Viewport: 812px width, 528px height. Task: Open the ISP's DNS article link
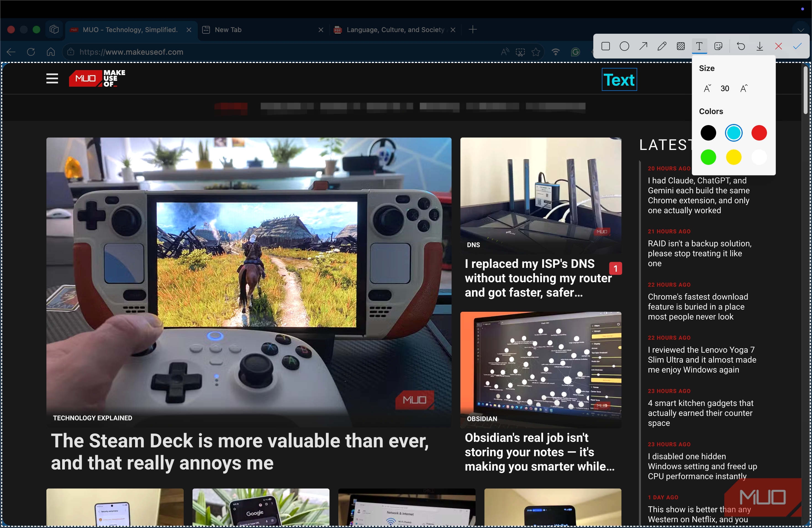point(538,278)
